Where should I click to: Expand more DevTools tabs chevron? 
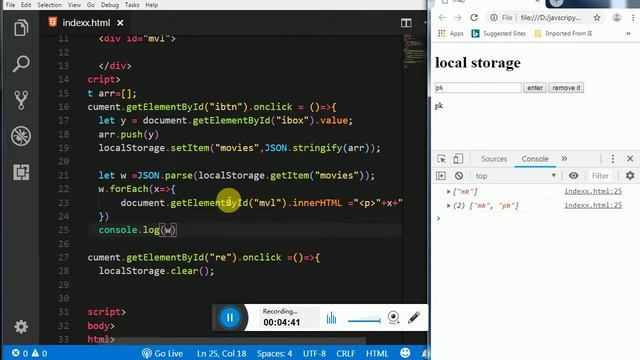point(564,159)
